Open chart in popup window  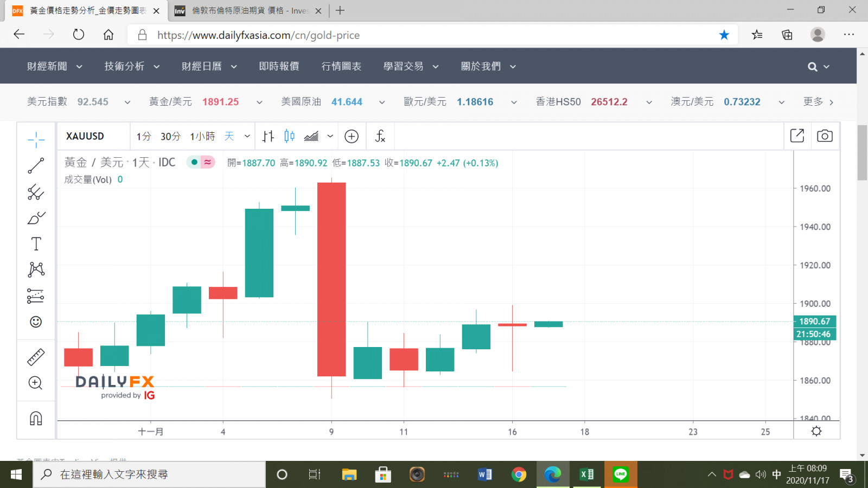(x=797, y=136)
